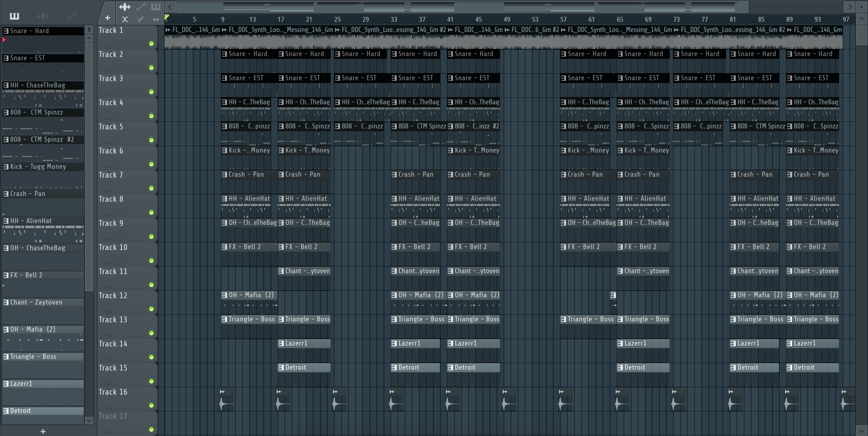Viewport: 868px width, 436px height.
Task: Click the Track 9 header label
Action: coord(111,223)
